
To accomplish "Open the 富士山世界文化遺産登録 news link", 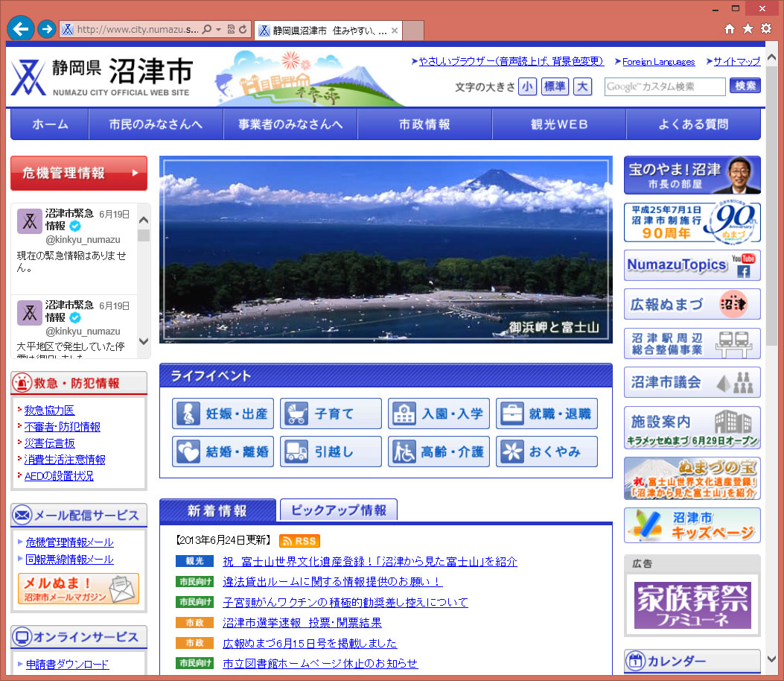I will [370, 561].
